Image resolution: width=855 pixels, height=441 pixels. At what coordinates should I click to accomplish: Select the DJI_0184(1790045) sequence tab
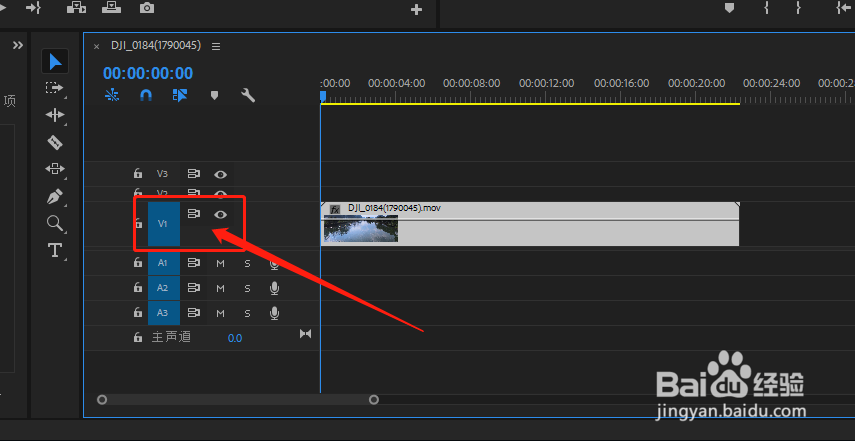point(156,46)
